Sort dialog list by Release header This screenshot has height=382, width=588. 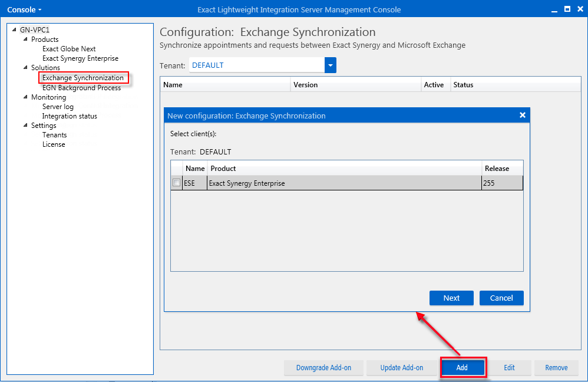pyautogui.click(x=502, y=169)
